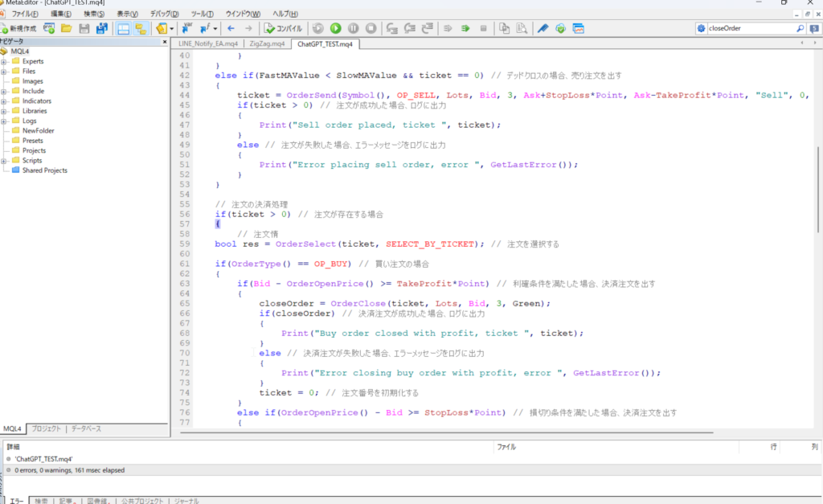823x504 pixels.
Task: Switch to the ZigZag.mq4 tab
Action: point(267,44)
